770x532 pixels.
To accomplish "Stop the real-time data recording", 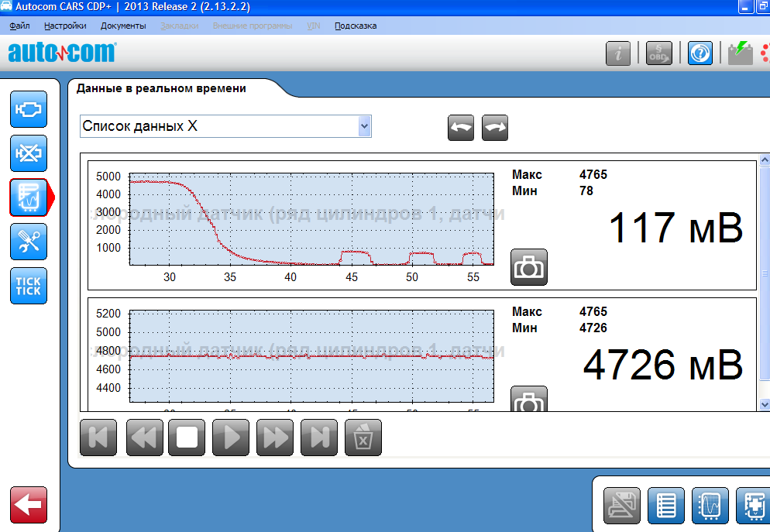I will pos(187,438).
